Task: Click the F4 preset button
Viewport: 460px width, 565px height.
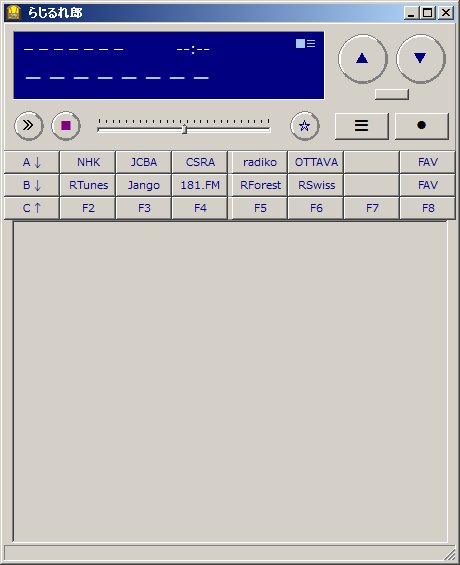Action: (200, 208)
